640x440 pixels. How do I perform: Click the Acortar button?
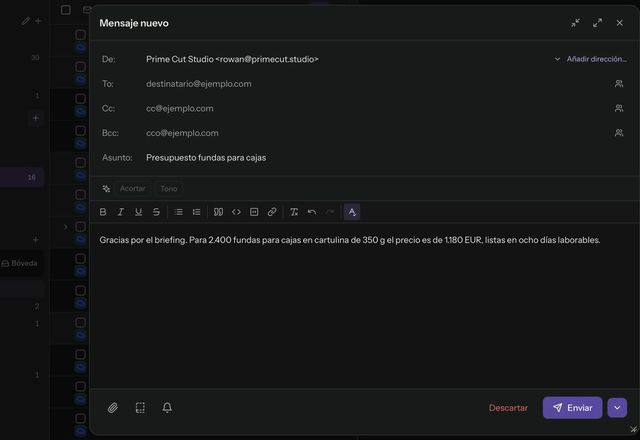click(132, 189)
